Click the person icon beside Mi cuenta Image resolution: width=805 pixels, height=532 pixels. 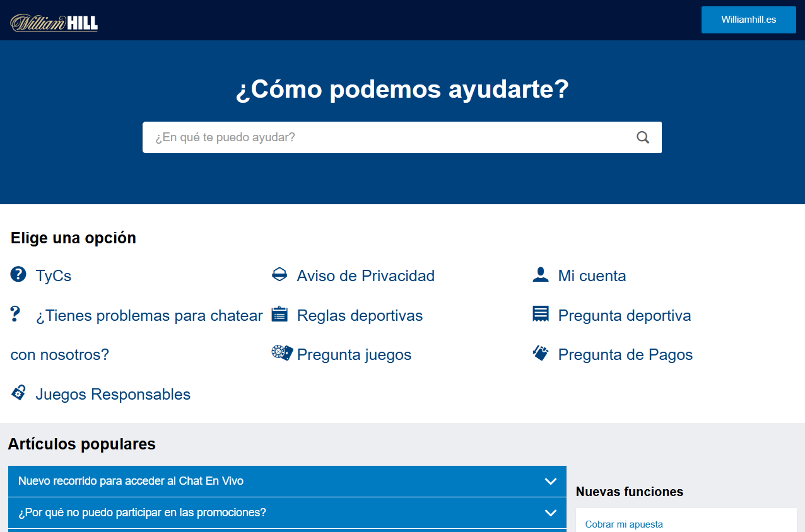tap(541, 274)
